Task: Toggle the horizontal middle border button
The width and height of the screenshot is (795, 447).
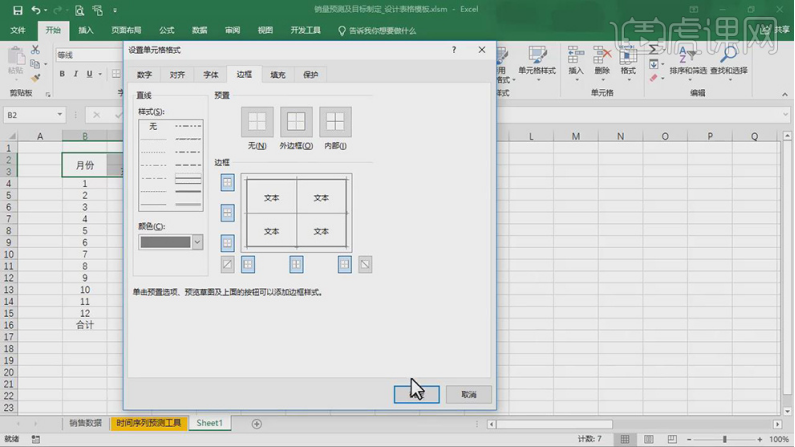Action: point(228,213)
